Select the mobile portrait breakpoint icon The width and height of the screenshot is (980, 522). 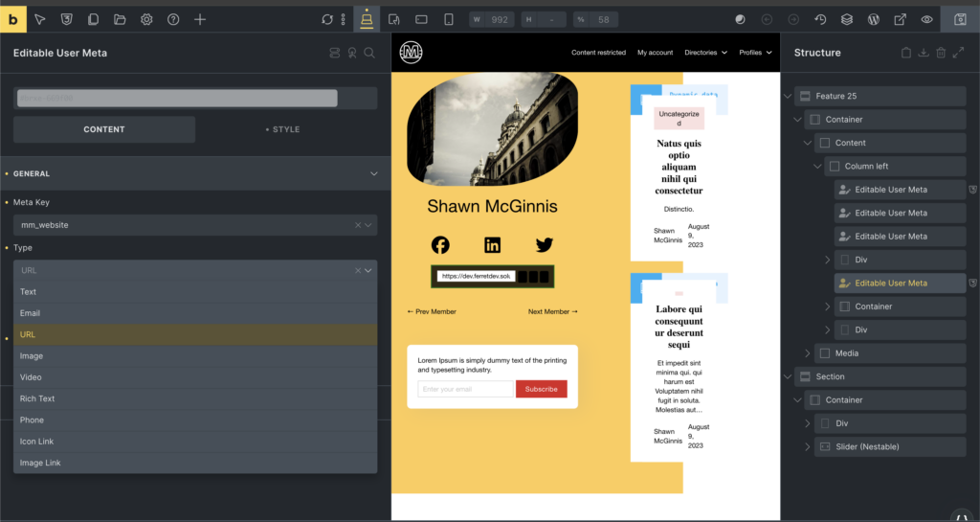(448, 19)
